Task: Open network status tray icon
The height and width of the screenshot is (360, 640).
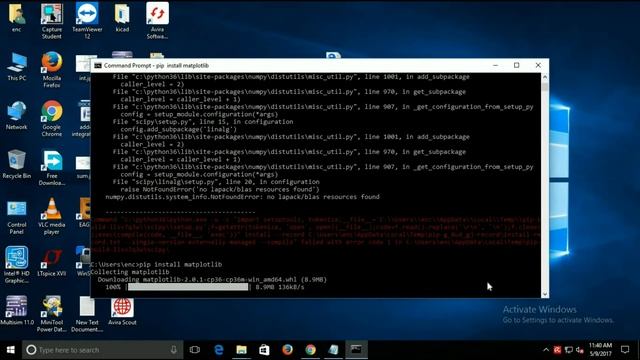Action: tap(569, 350)
